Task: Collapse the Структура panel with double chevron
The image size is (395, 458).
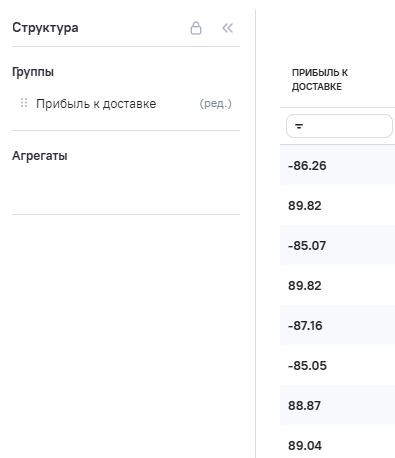Action: coord(228,28)
